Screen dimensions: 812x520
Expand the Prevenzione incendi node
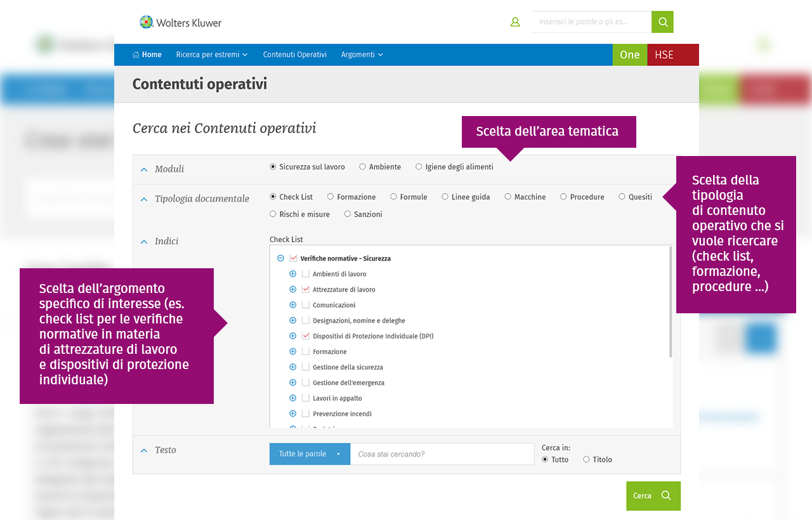pyautogui.click(x=293, y=414)
